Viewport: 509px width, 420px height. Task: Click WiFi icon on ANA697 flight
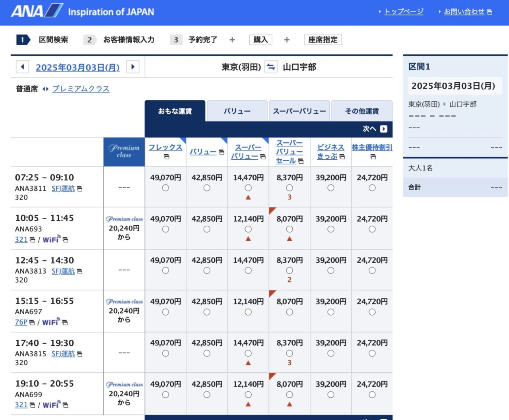[51, 322]
